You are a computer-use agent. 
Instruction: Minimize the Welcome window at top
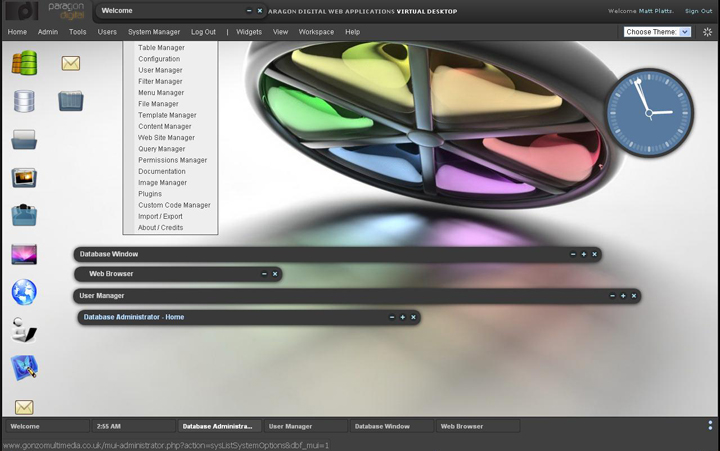(x=249, y=11)
